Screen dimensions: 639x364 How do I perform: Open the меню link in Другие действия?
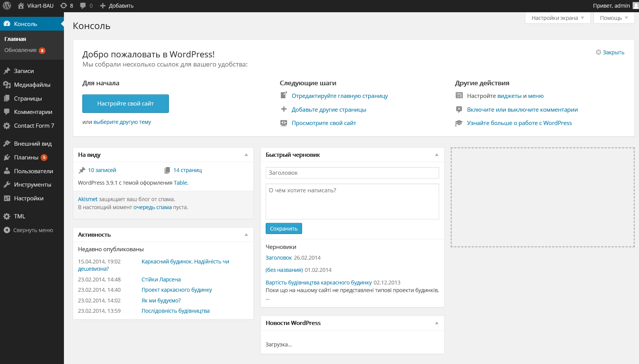coord(536,96)
